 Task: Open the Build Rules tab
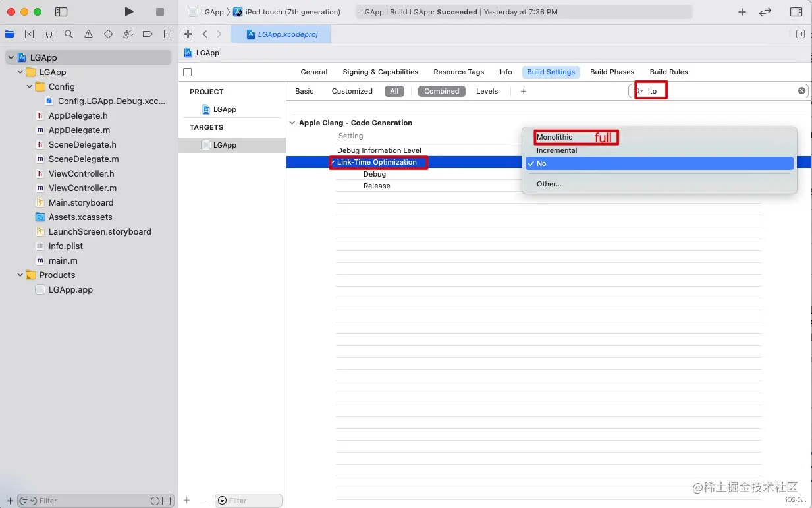click(x=668, y=72)
